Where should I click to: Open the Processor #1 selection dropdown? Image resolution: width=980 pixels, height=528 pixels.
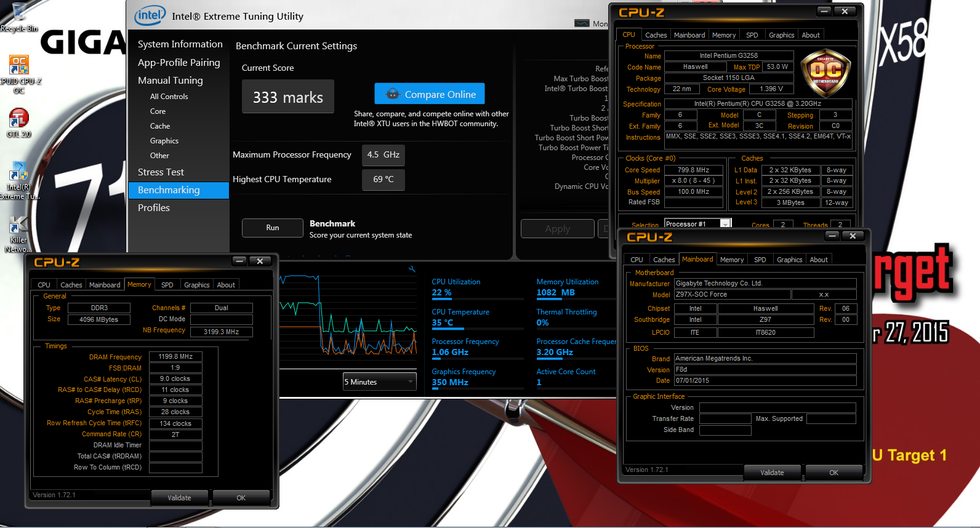(697, 224)
